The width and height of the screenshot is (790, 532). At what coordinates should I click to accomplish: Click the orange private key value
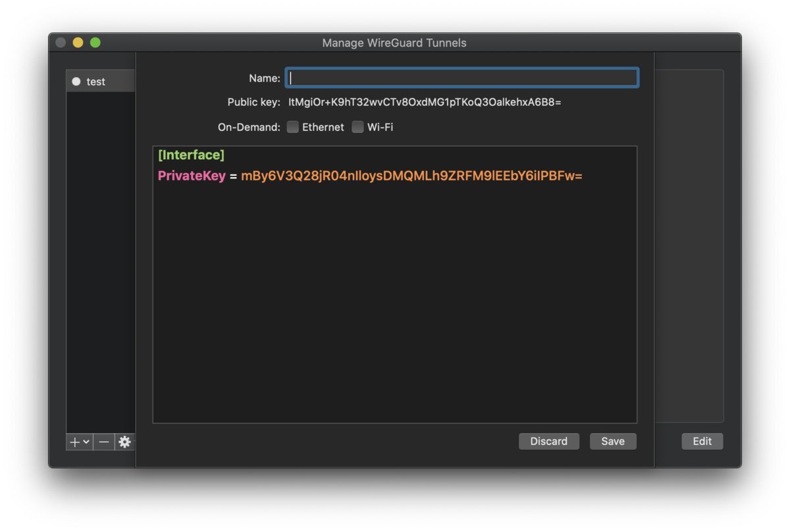(x=412, y=176)
